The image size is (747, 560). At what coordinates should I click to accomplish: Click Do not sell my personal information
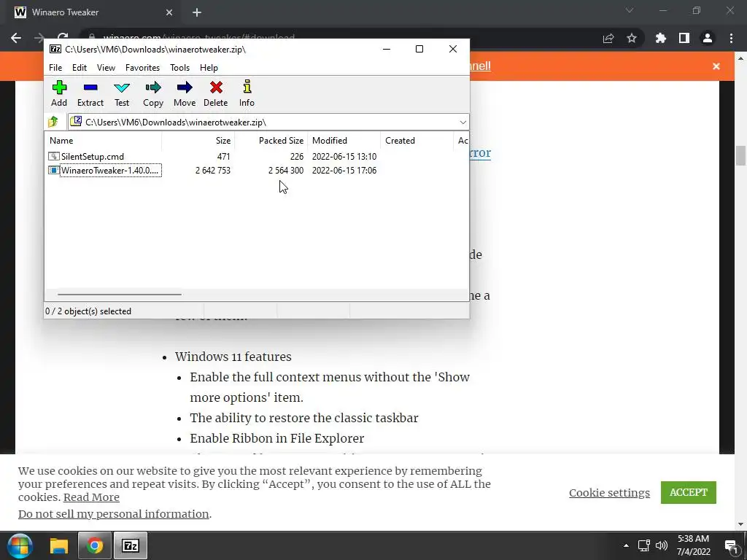(113, 514)
